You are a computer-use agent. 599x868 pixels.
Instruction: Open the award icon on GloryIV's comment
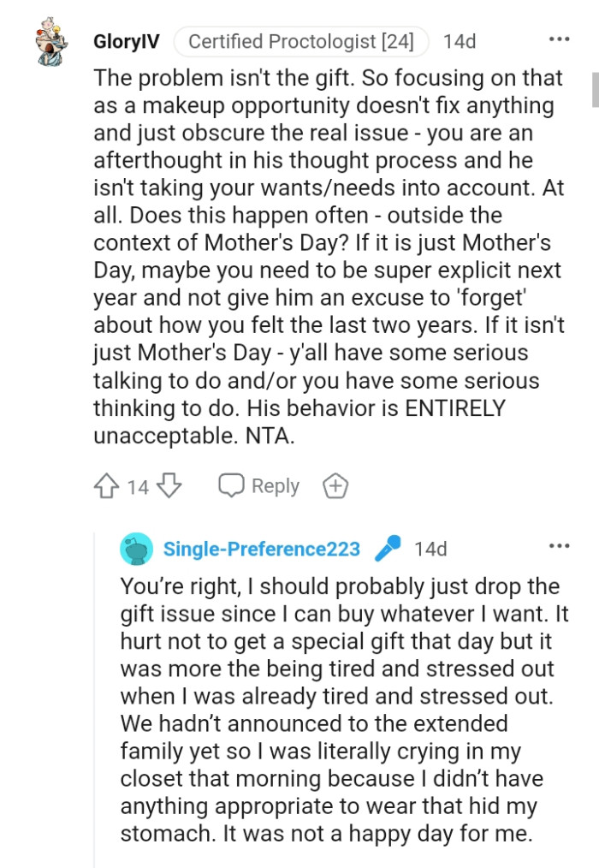335,485
